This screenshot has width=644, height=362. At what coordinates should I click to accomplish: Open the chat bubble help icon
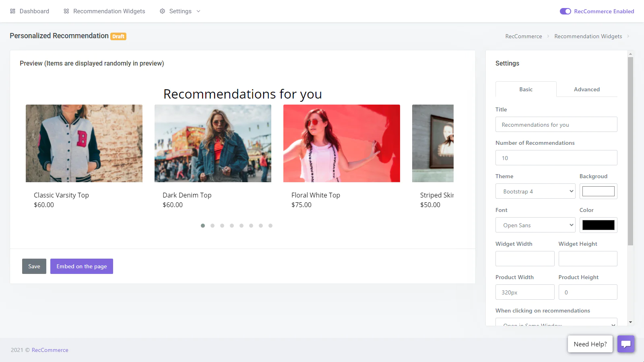click(x=626, y=344)
